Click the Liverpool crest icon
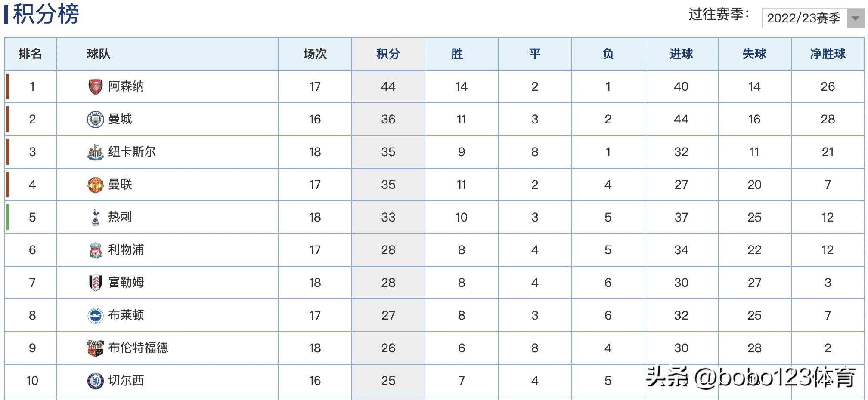Image resolution: width=868 pixels, height=400 pixels. [x=96, y=250]
